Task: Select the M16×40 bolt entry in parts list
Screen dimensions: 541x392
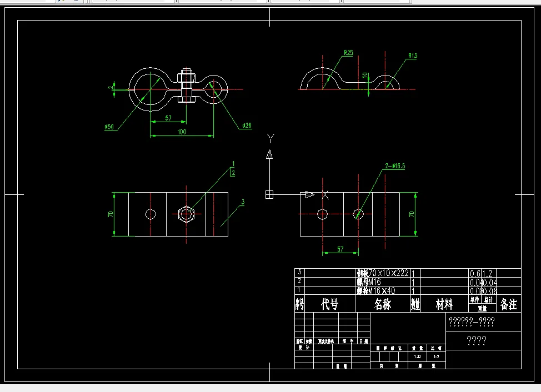Action: pyautogui.click(x=376, y=290)
